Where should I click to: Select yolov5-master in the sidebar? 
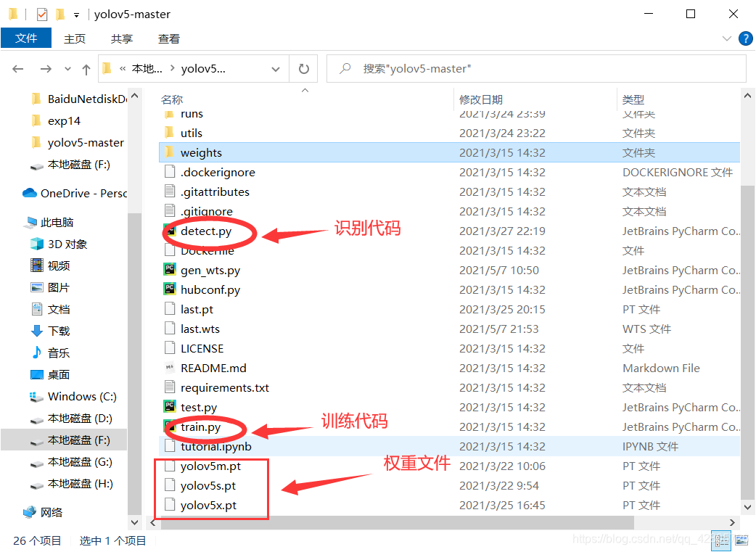coord(78,143)
